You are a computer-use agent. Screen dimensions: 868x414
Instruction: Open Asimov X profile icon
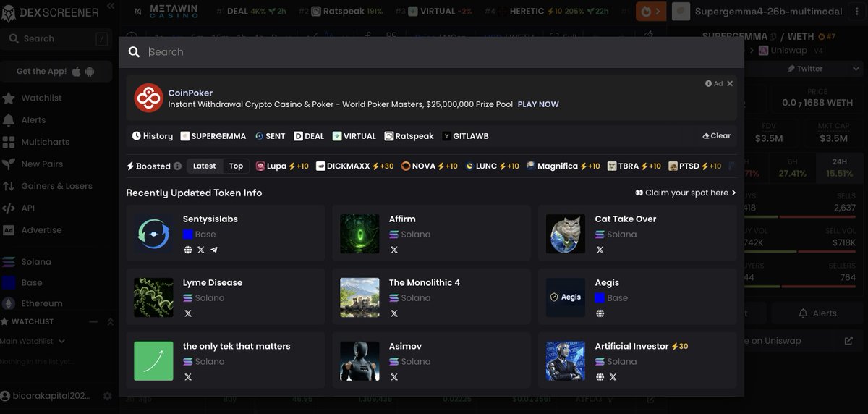click(x=394, y=377)
